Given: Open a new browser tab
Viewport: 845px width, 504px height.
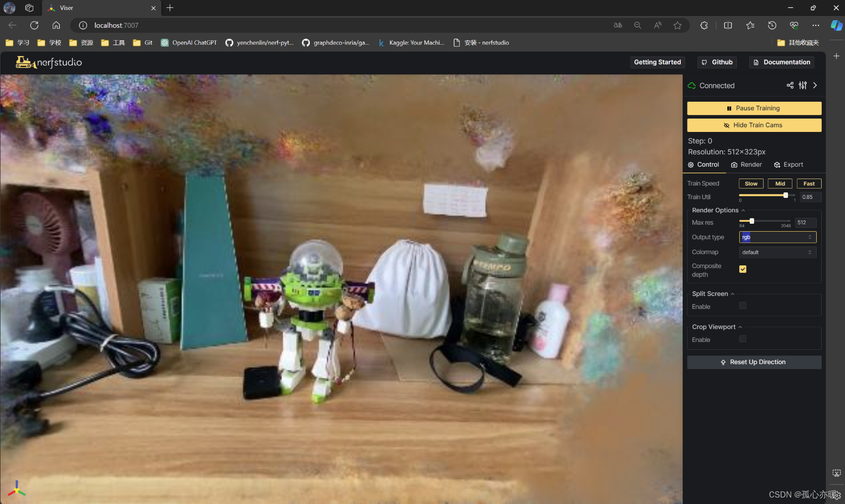Looking at the screenshot, I should [170, 8].
